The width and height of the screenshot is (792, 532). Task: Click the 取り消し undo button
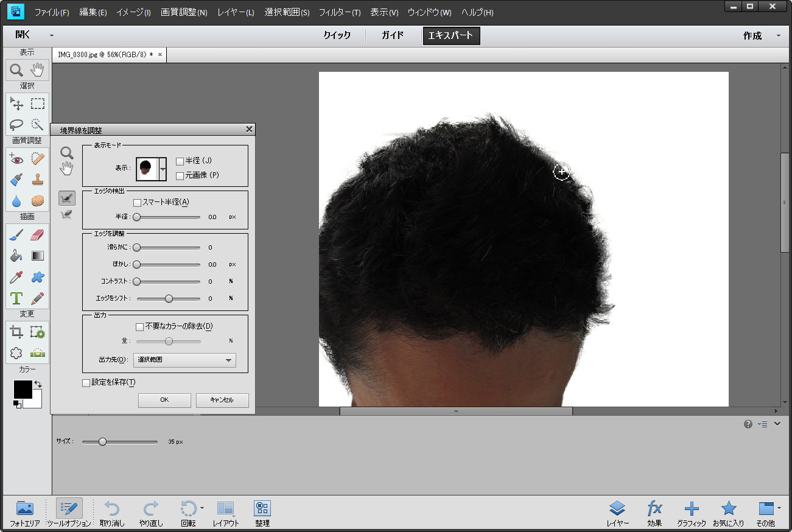(x=112, y=513)
